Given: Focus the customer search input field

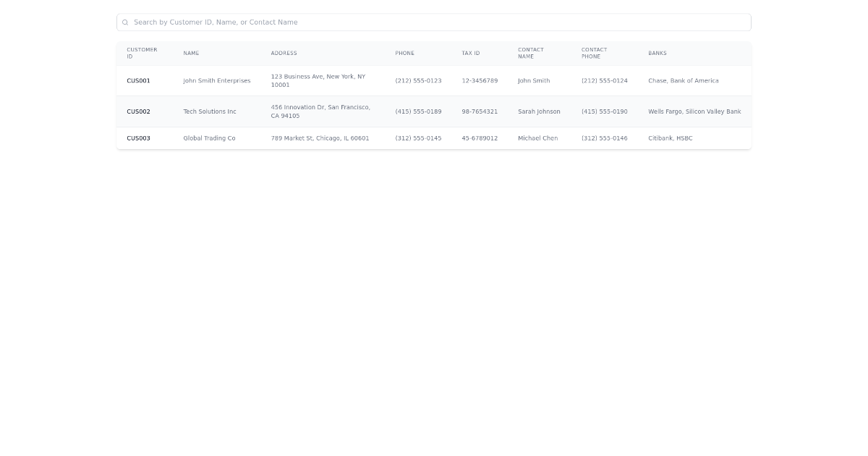Looking at the screenshot, I should tap(434, 22).
